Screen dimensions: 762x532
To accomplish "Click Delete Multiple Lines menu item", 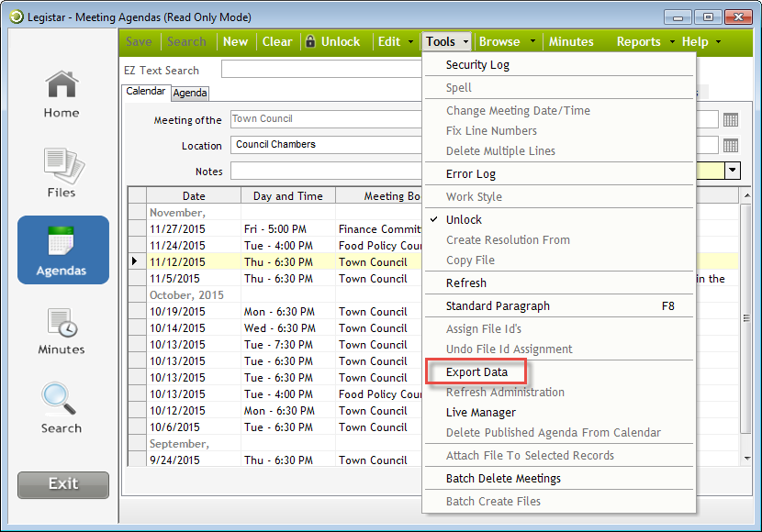I will 559,151.
